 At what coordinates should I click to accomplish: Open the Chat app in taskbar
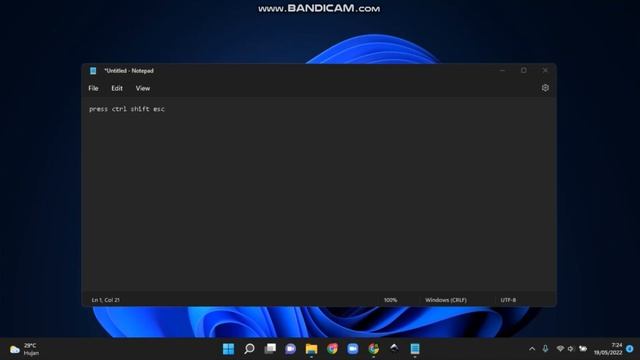(x=291, y=349)
